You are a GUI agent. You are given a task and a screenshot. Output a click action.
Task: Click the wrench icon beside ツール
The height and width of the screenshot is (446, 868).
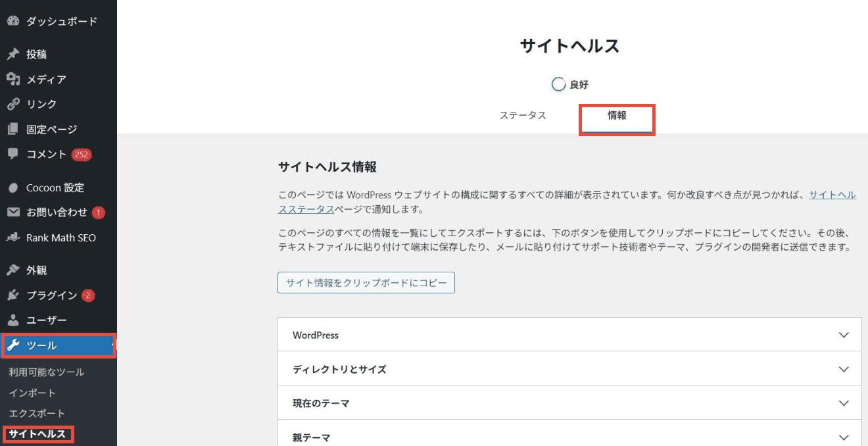[x=12, y=345]
